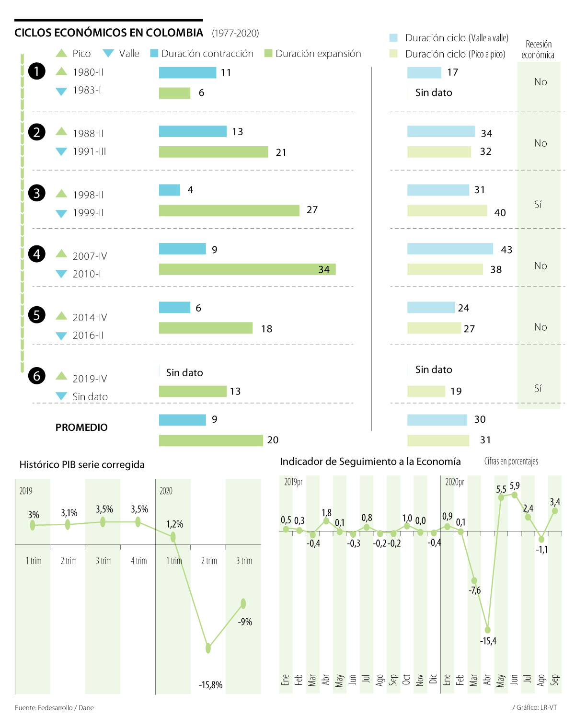This screenshot has height=728, width=575.
Task: Click the Fuente: Fedesarrollo / Dane text
Action: click(x=54, y=708)
